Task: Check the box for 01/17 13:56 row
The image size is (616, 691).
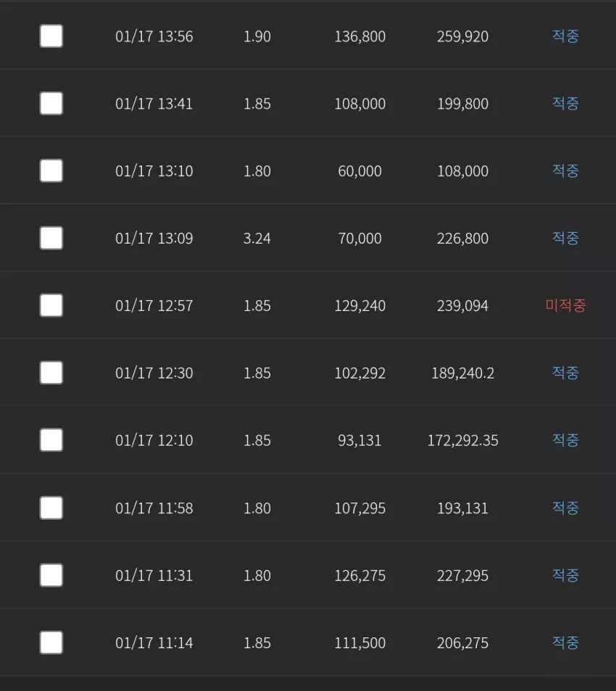Action: click(51, 36)
